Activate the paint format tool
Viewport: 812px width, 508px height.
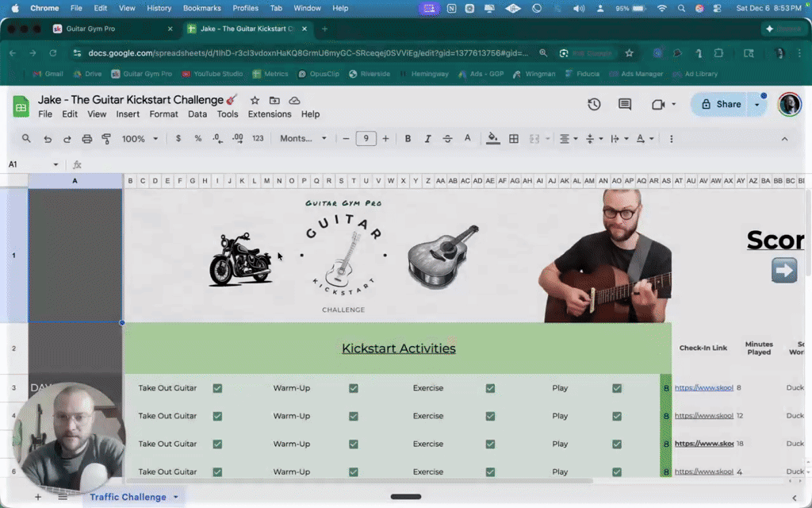[x=106, y=138]
